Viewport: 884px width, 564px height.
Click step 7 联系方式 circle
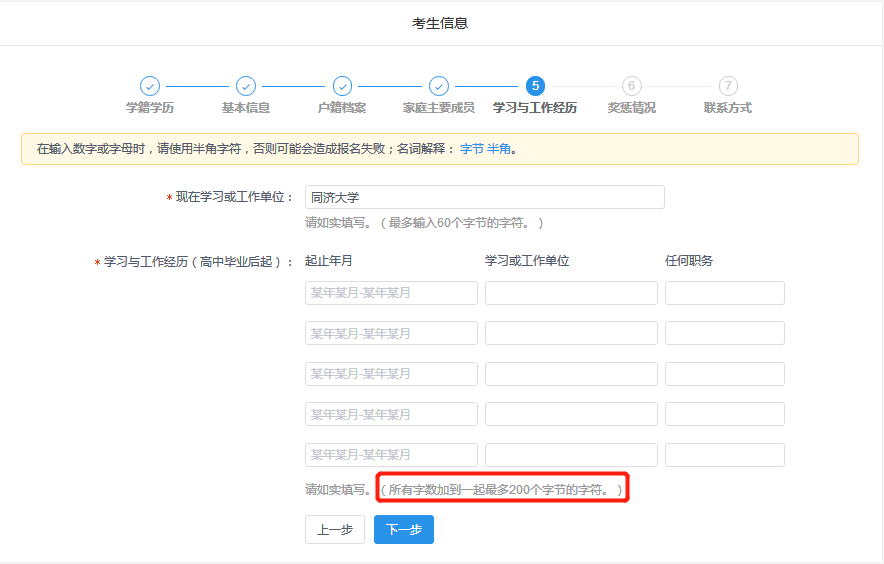[728, 86]
